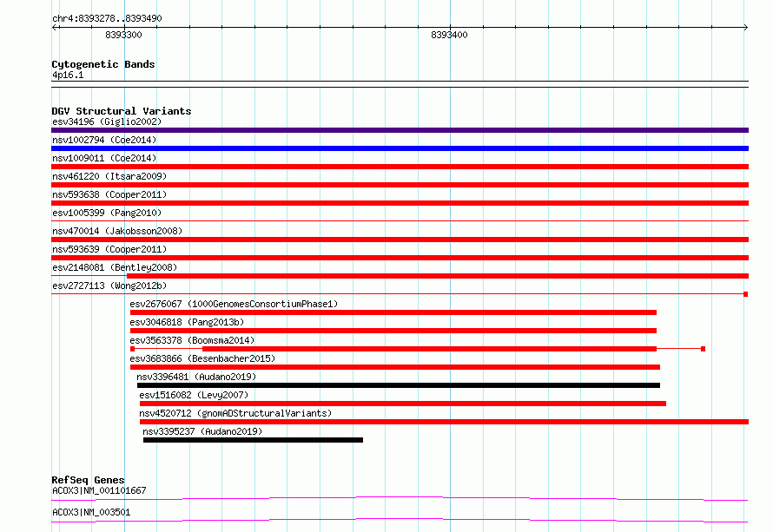
Task: Click the 8393300 ruler position label
Action: point(123,35)
